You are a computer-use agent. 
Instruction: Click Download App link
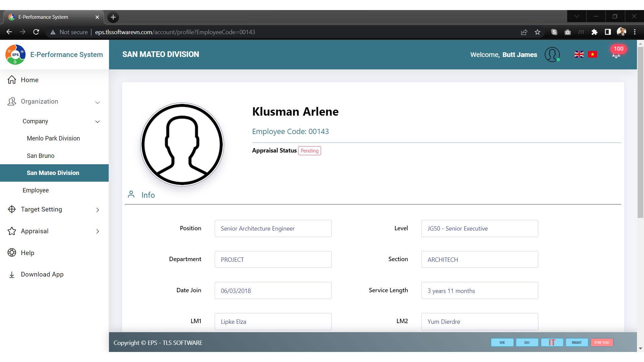[42, 275]
